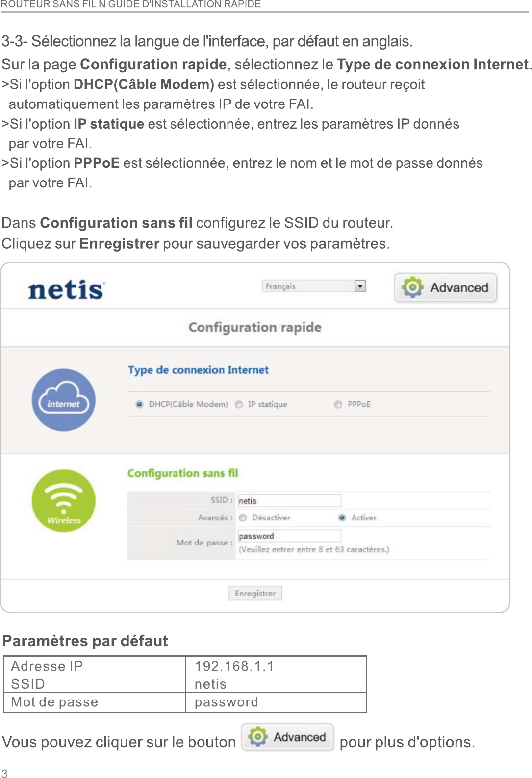The image size is (532, 778).
Task: Click the gear icon in the bottom Advanced button
Action: point(258,737)
